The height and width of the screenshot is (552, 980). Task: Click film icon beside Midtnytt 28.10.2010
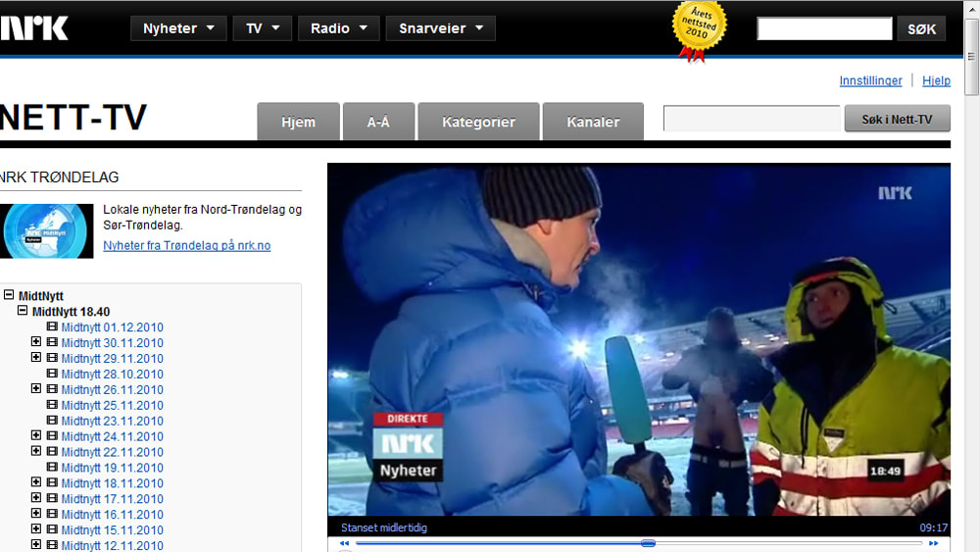click(52, 375)
